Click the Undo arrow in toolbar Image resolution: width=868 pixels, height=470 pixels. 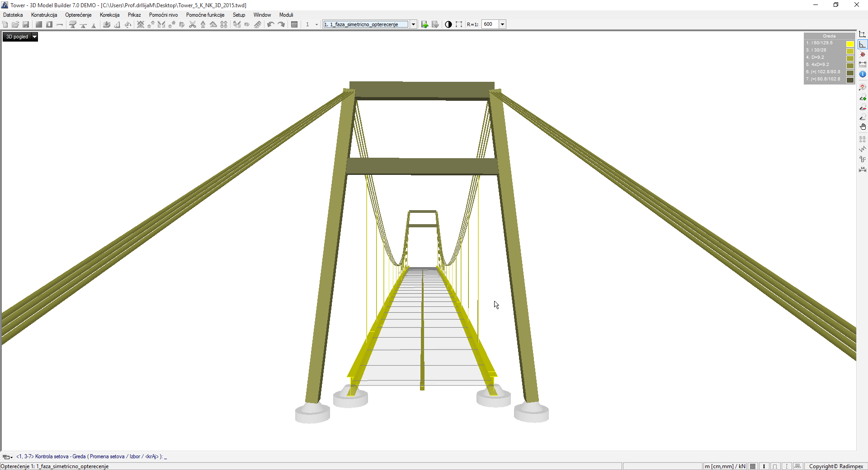pyautogui.click(x=270, y=24)
